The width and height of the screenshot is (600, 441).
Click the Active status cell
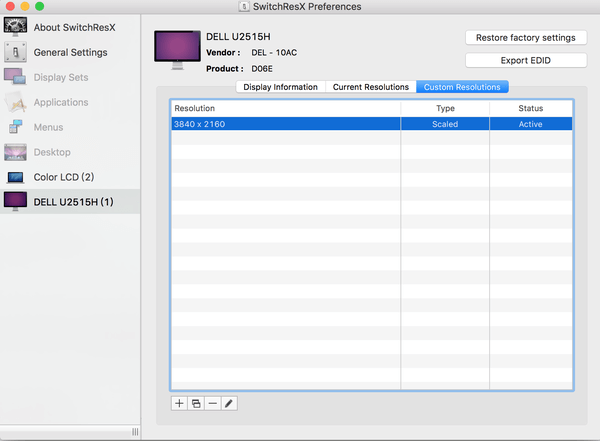[531, 124]
